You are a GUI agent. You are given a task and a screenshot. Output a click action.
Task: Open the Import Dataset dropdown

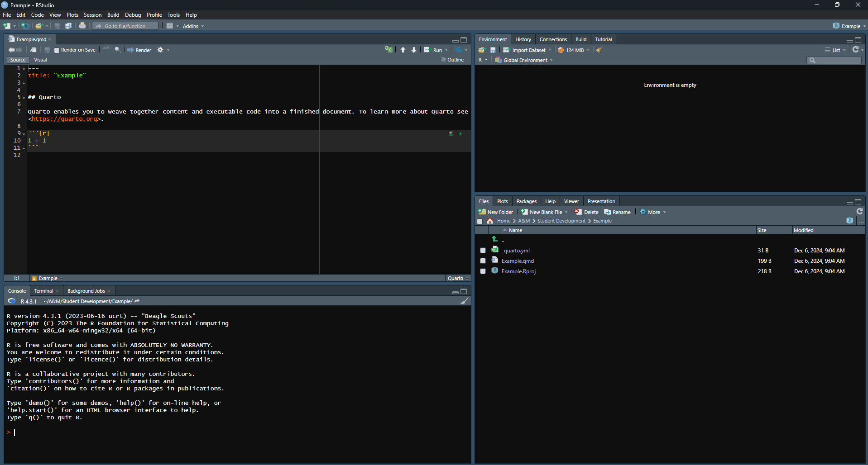pos(528,50)
